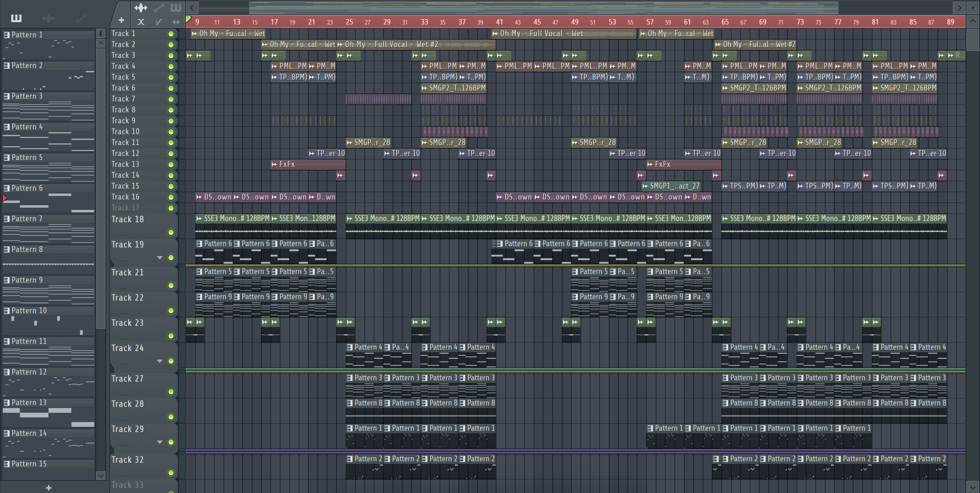Select the Track 10 header label
The height and width of the screenshot is (493, 980).
tap(126, 132)
